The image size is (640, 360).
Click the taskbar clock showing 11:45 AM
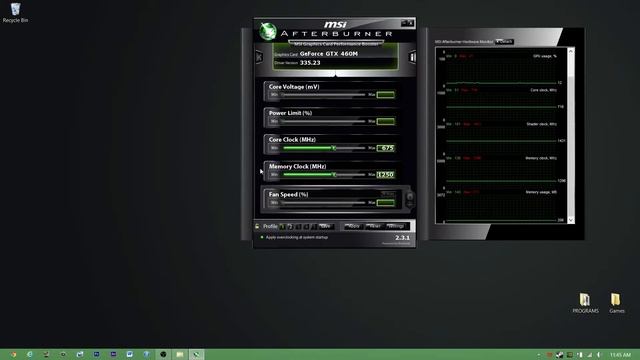coord(620,355)
